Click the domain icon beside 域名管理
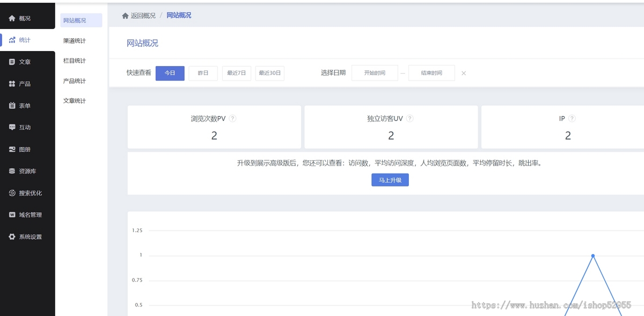The image size is (644, 316). coord(12,214)
